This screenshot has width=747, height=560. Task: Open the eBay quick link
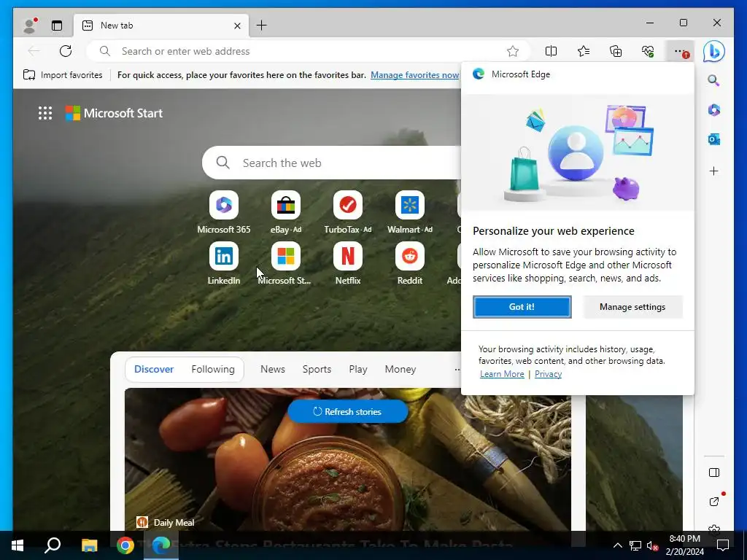286,212
